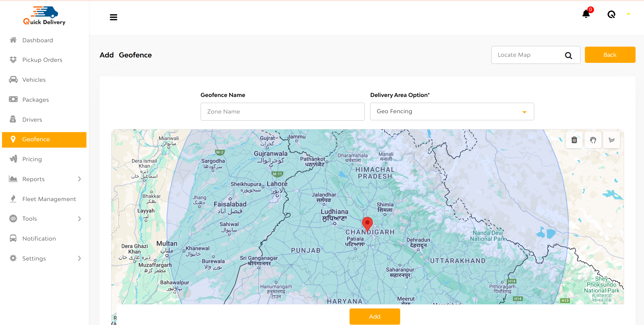The image size is (644, 325).
Task: Click the Settings gear icon
Action: tap(13, 258)
